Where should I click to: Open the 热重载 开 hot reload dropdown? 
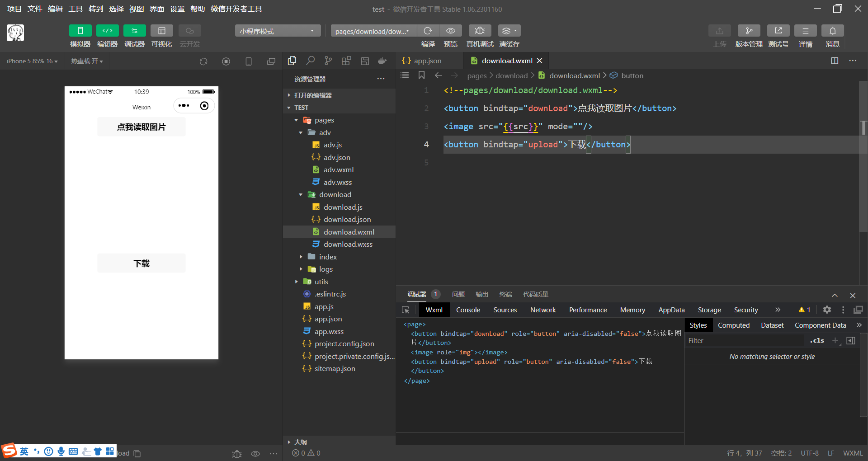point(87,61)
